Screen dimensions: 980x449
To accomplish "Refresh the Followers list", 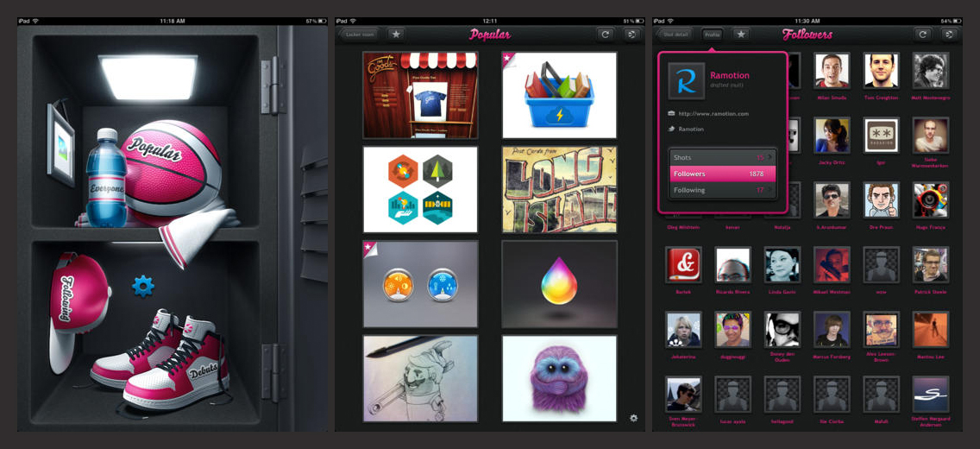I will (922, 35).
